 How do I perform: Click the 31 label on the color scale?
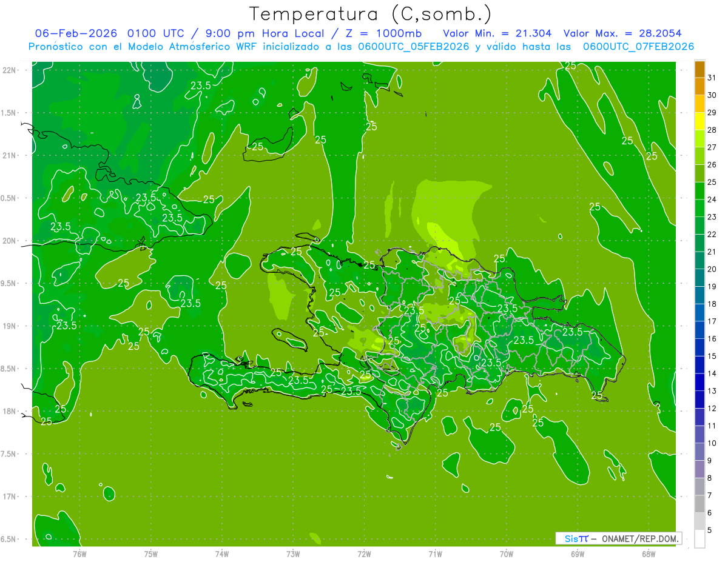point(712,78)
